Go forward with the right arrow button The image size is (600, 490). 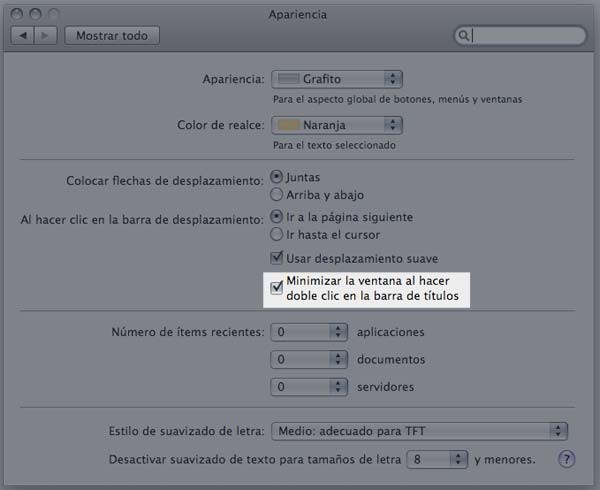click(x=46, y=36)
